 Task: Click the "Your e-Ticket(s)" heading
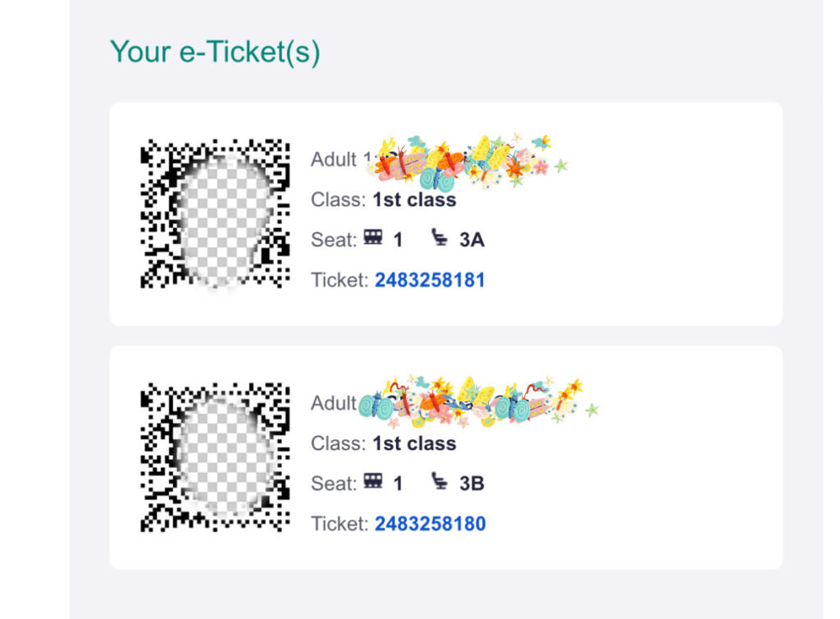pyautogui.click(x=215, y=52)
